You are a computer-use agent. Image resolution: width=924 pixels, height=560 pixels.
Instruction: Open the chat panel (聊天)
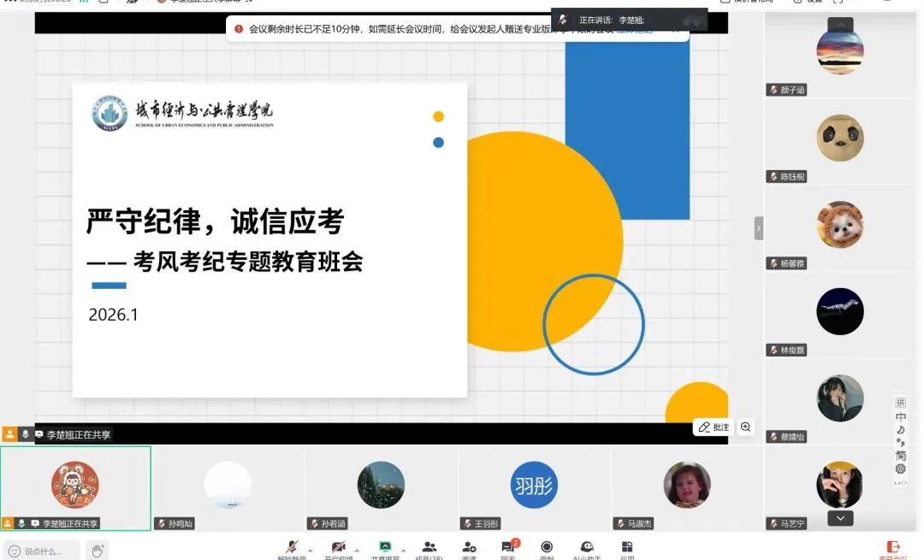[508, 545]
